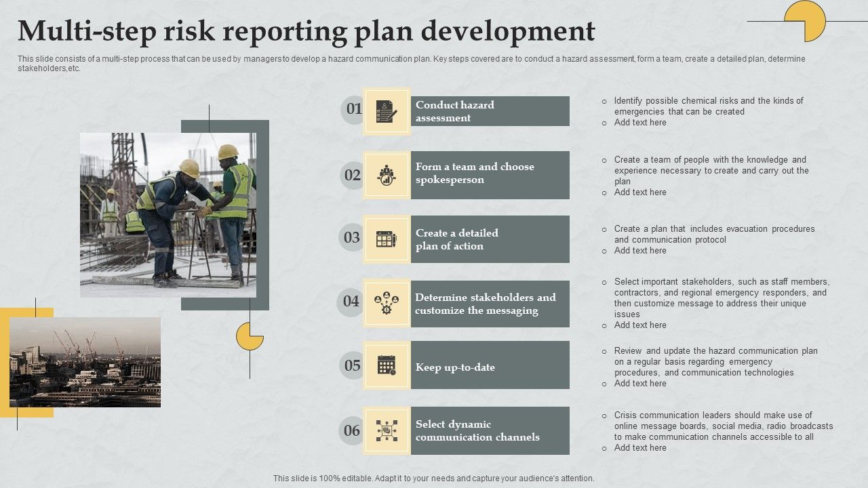Select the 06 step number badge

(x=352, y=430)
